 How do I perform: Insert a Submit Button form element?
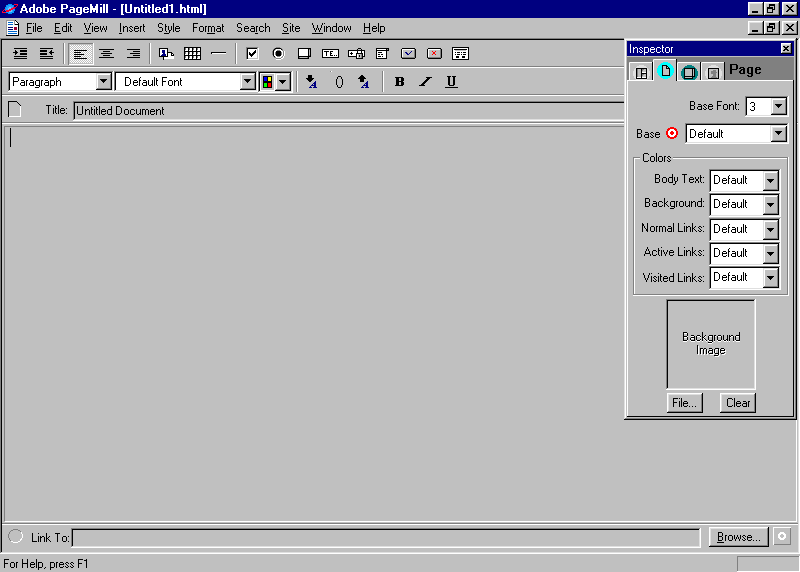408,54
